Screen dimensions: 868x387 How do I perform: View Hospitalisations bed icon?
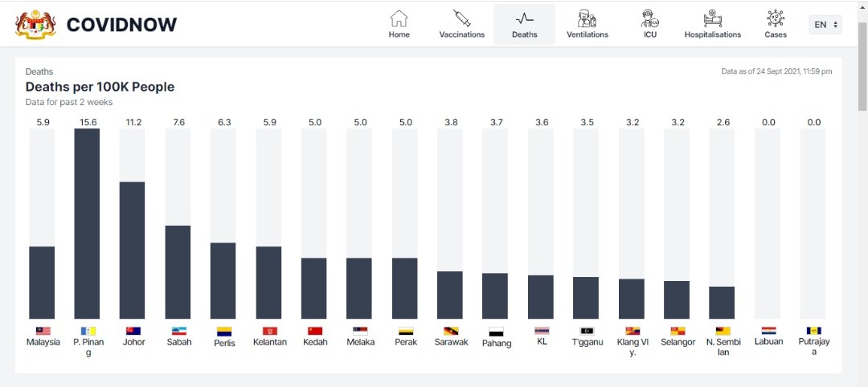(712, 18)
